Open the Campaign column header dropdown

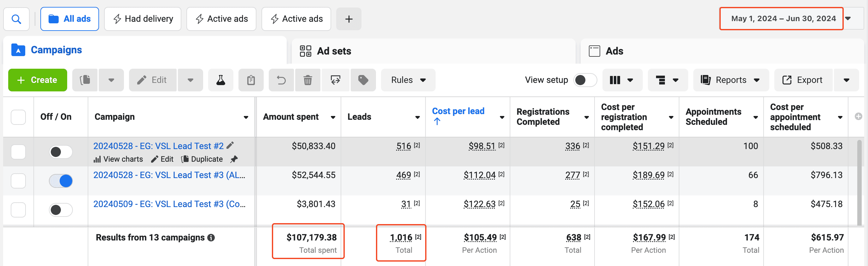[x=246, y=117]
